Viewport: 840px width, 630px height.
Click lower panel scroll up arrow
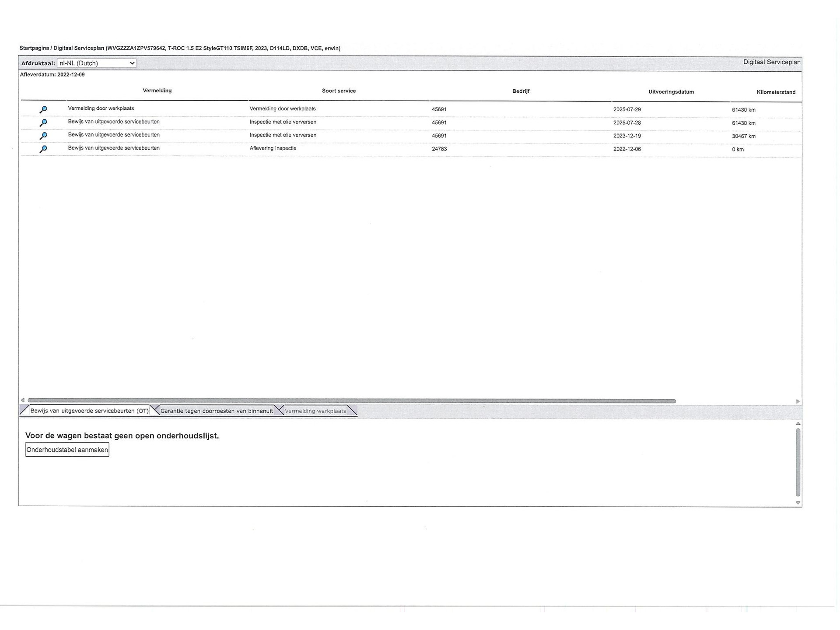798,423
